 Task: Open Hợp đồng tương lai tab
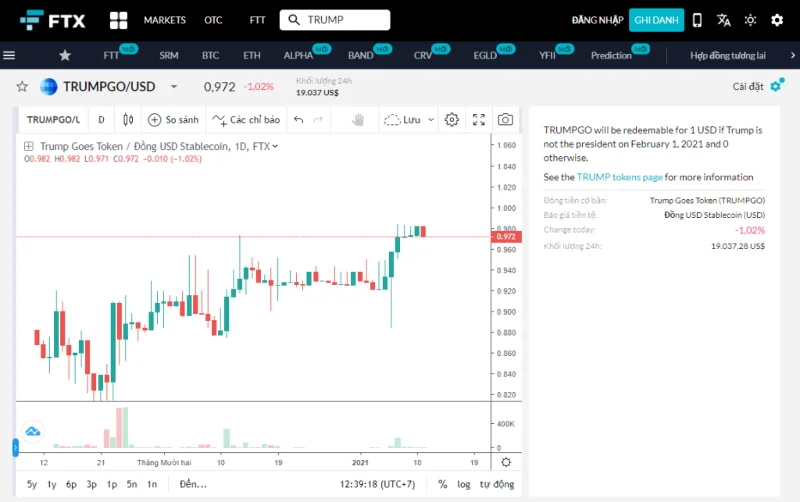pyautogui.click(x=728, y=55)
